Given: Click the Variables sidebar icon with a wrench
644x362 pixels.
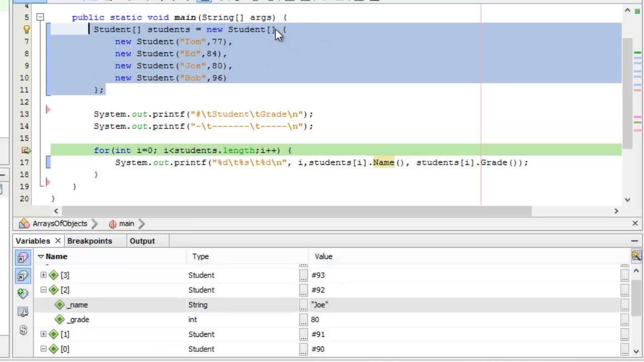Looking at the screenshot, I should (x=23, y=312).
